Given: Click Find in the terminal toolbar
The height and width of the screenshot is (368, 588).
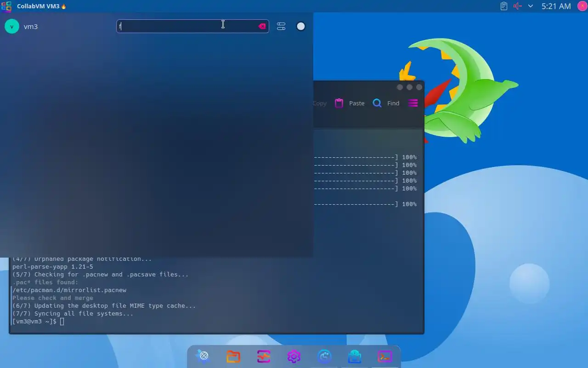Looking at the screenshot, I should tap(386, 103).
